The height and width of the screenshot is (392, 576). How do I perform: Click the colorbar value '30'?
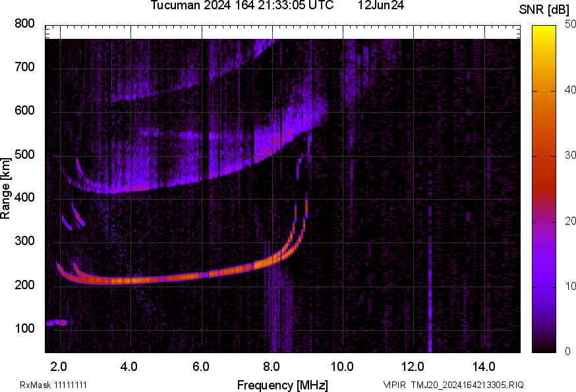[570, 155]
